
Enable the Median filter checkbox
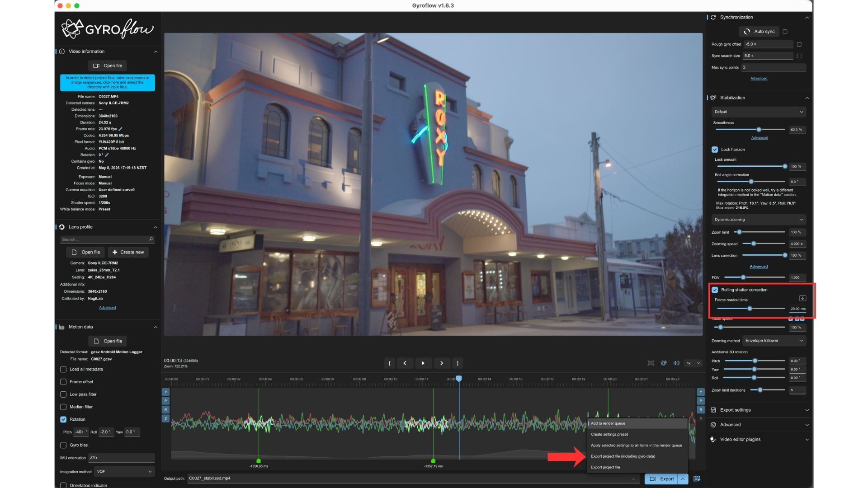[x=63, y=407]
